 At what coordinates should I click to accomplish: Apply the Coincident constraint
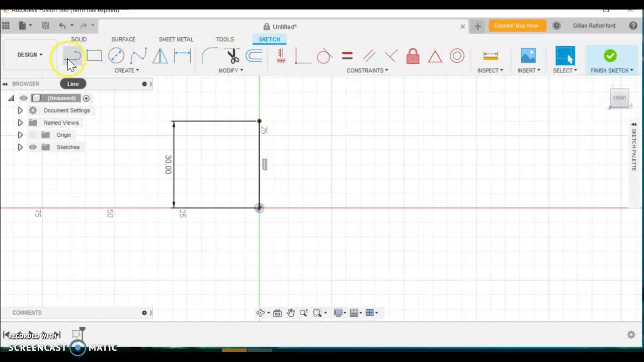pos(302,56)
